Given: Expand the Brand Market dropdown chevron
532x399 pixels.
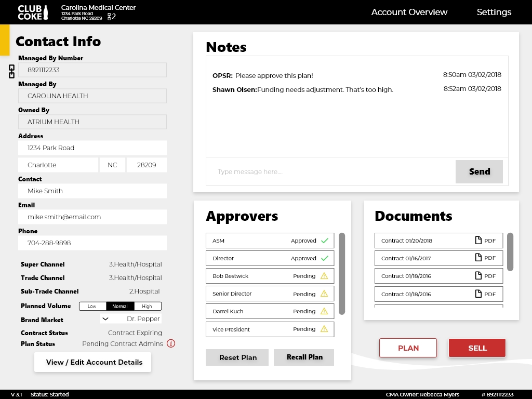Looking at the screenshot, I should [x=105, y=319].
